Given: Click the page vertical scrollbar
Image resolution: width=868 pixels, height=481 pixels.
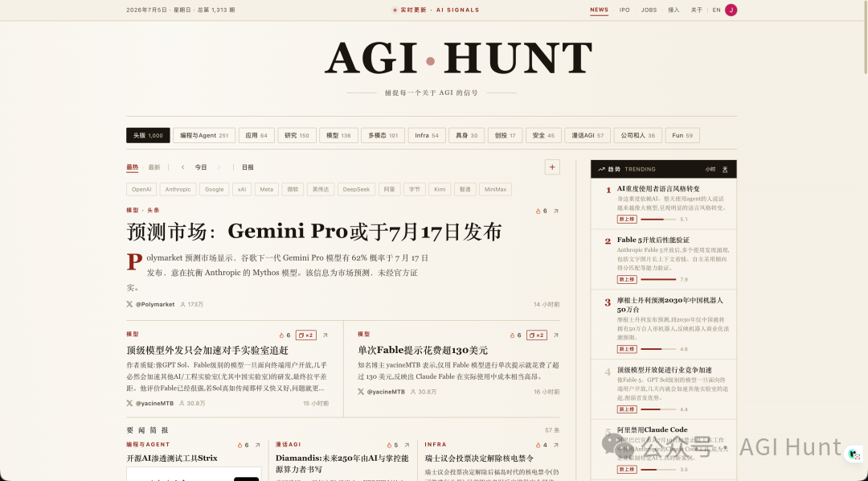Looking at the screenshot, I should 866,38.
